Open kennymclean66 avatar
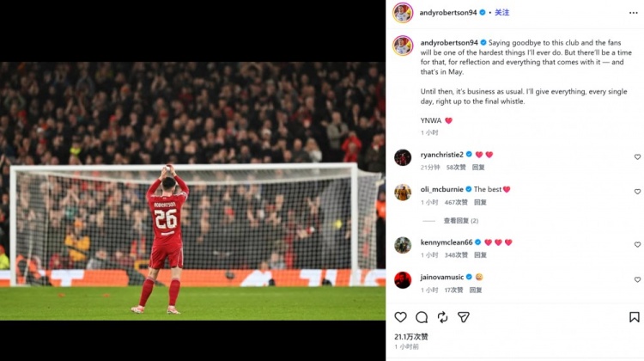 tap(403, 245)
